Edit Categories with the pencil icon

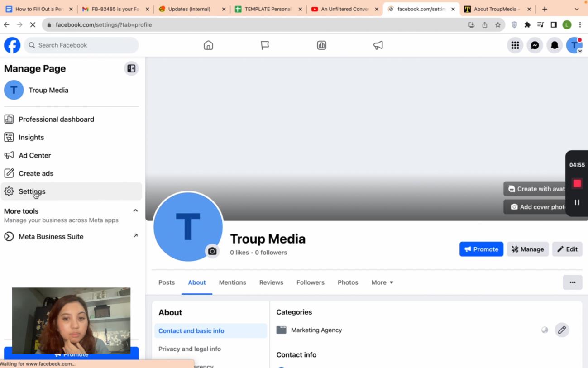[562, 330]
